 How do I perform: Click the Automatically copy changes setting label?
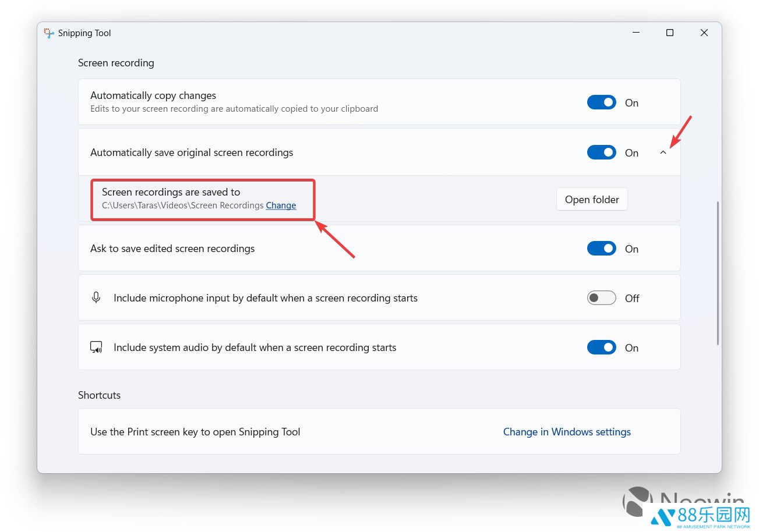(153, 95)
